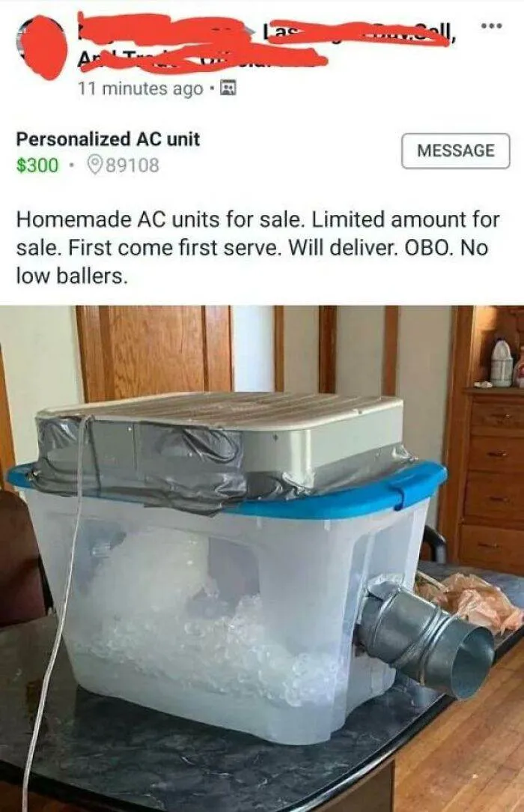The width and height of the screenshot is (524, 812).
Task: Open the homemade AC unit listing photo
Action: point(262,559)
